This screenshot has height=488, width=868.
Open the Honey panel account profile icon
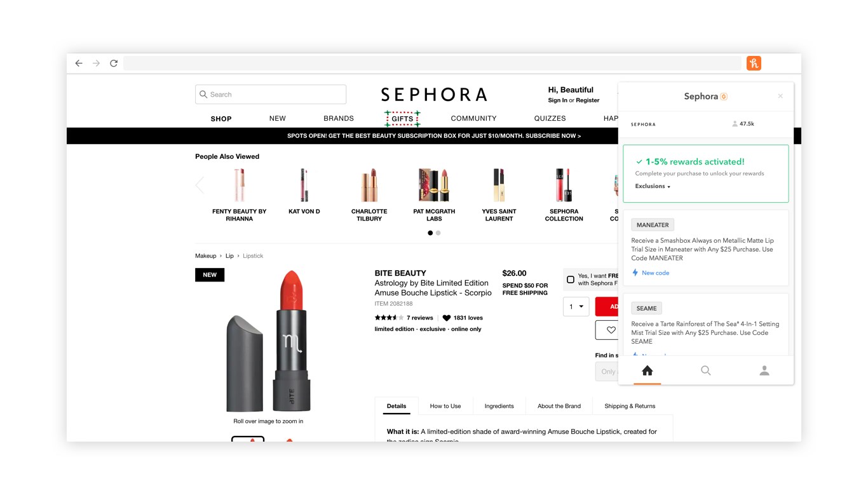[764, 370]
